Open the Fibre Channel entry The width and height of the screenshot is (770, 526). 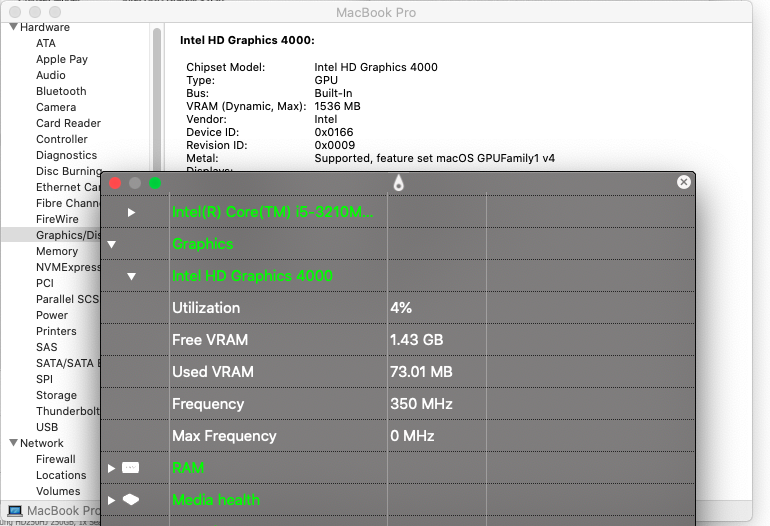click(x=68, y=203)
